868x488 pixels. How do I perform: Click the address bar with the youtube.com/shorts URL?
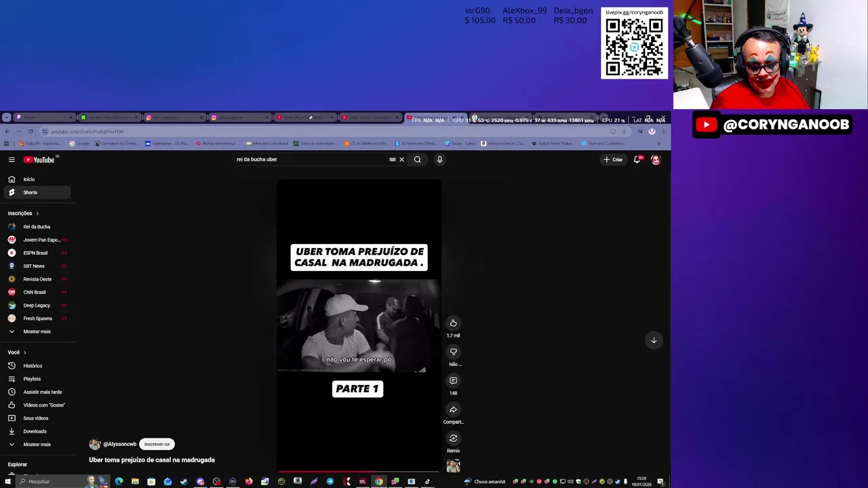(325, 131)
